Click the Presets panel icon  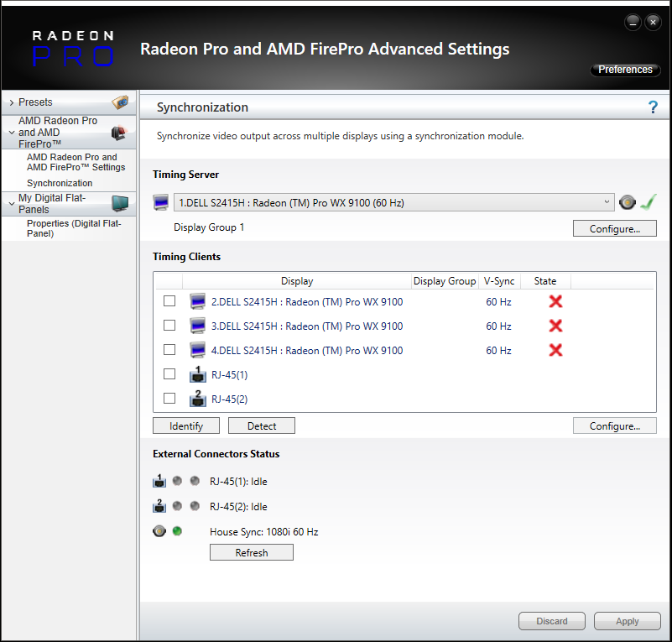[121, 102]
